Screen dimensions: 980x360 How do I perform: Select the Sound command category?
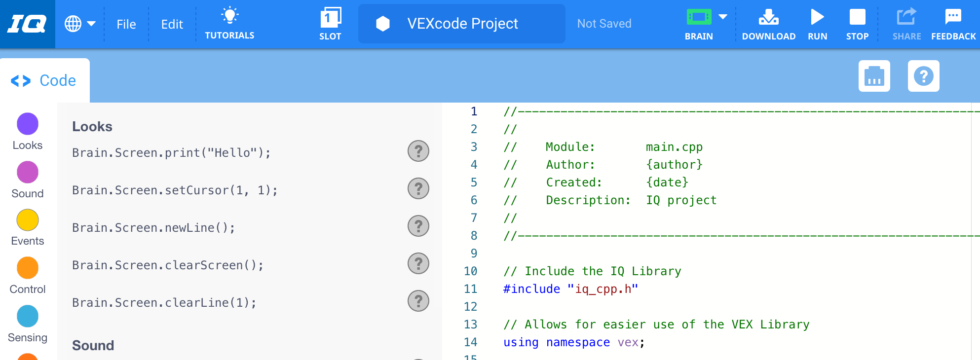click(27, 179)
